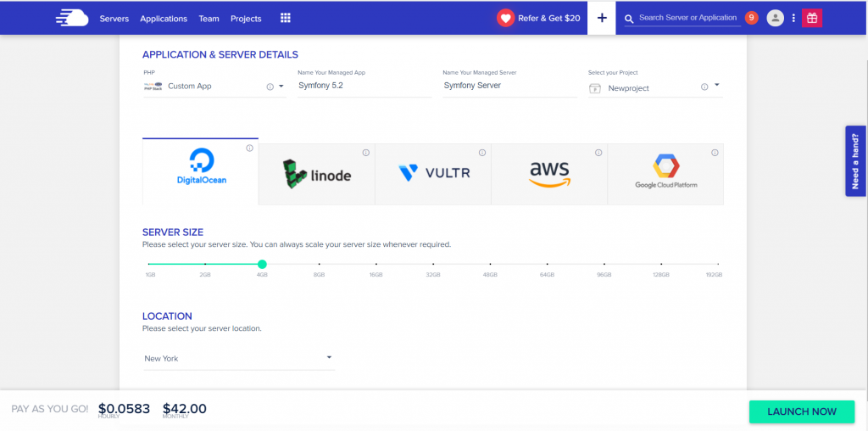Open the apps grid icon
The width and height of the screenshot is (868, 431).
point(286,18)
